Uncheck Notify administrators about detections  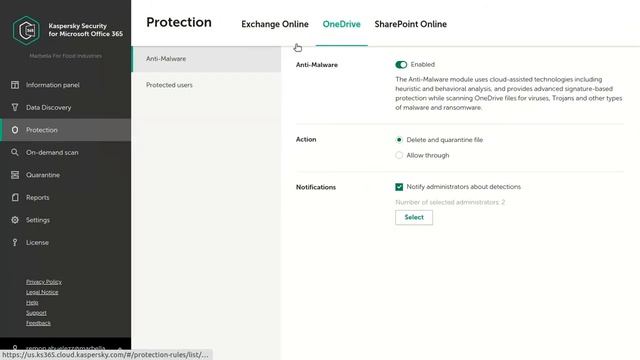pyautogui.click(x=399, y=187)
